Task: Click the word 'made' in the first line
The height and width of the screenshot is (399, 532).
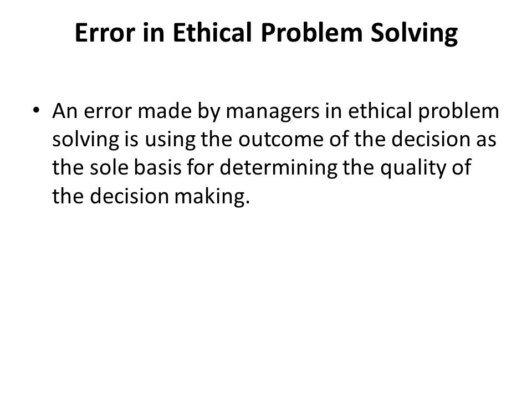Action: click(165, 111)
